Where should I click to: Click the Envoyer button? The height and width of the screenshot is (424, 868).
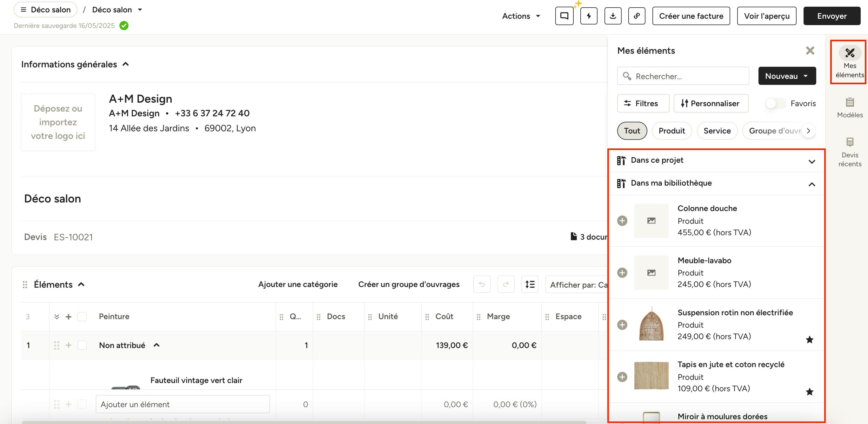tap(831, 16)
